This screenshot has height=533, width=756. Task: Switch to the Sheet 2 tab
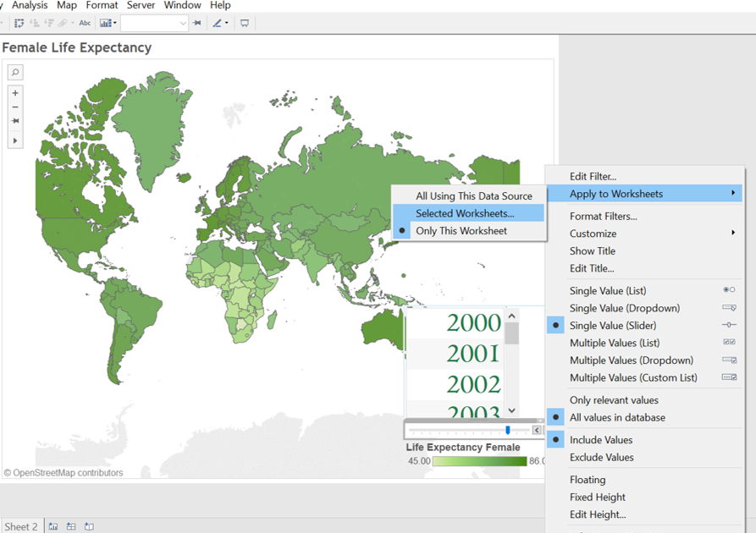21,526
